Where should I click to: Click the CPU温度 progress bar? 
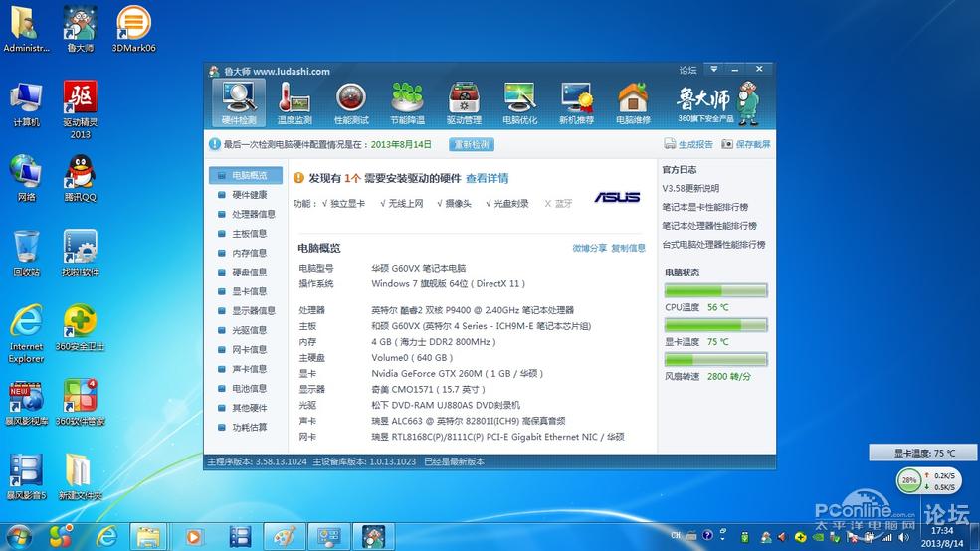(715, 290)
